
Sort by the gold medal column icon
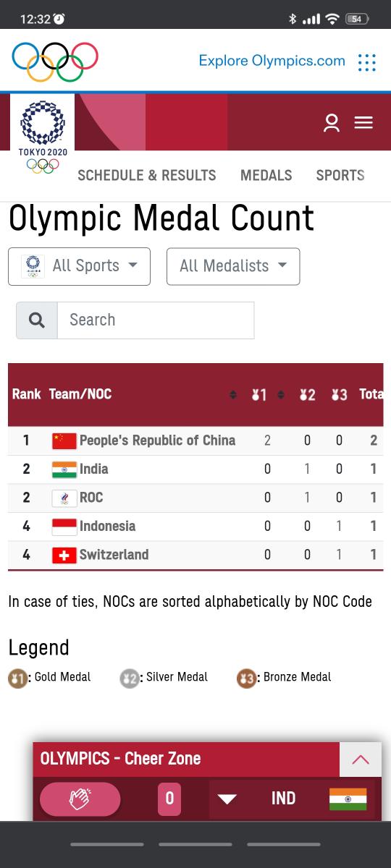point(259,395)
